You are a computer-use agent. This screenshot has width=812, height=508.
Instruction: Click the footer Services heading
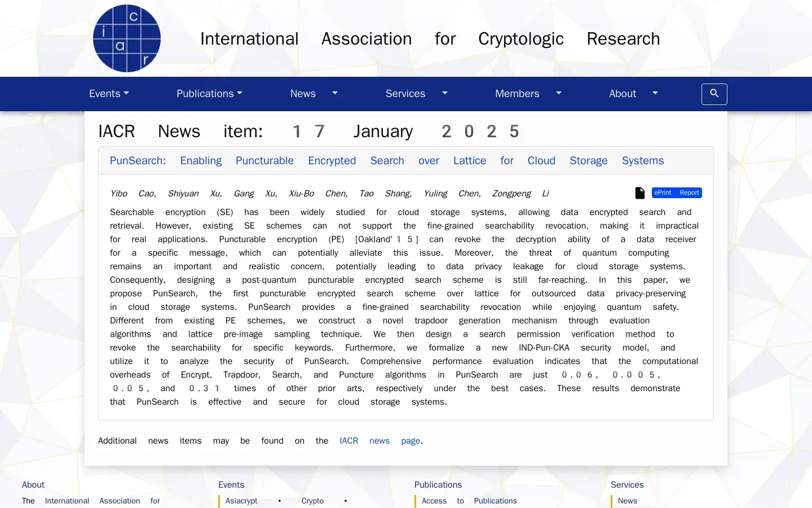tap(627, 484)
